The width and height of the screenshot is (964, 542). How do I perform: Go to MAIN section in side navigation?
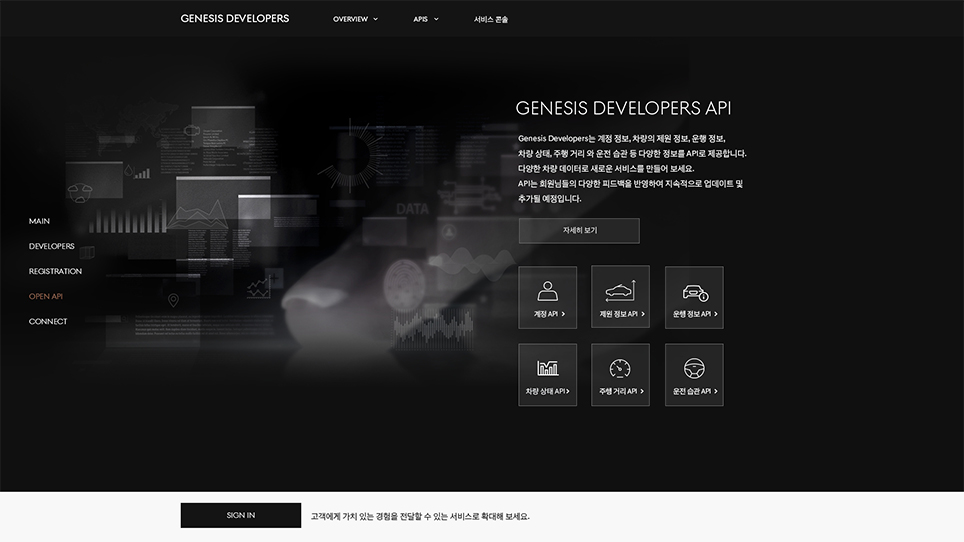tap(39, 221)
